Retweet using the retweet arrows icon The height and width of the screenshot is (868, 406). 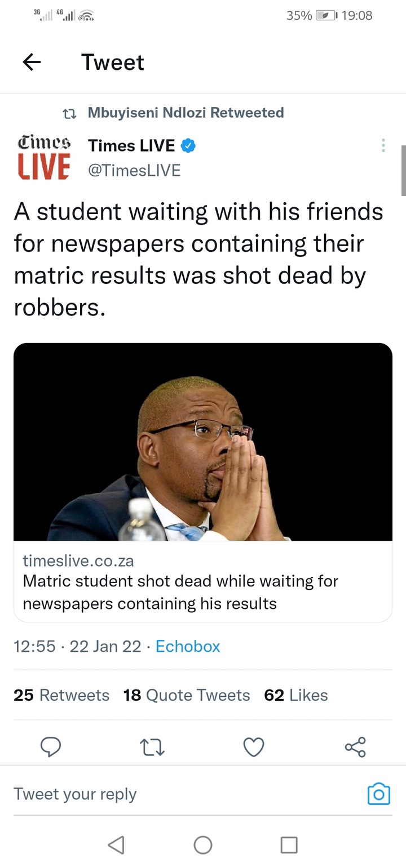(x=152, y=747)
